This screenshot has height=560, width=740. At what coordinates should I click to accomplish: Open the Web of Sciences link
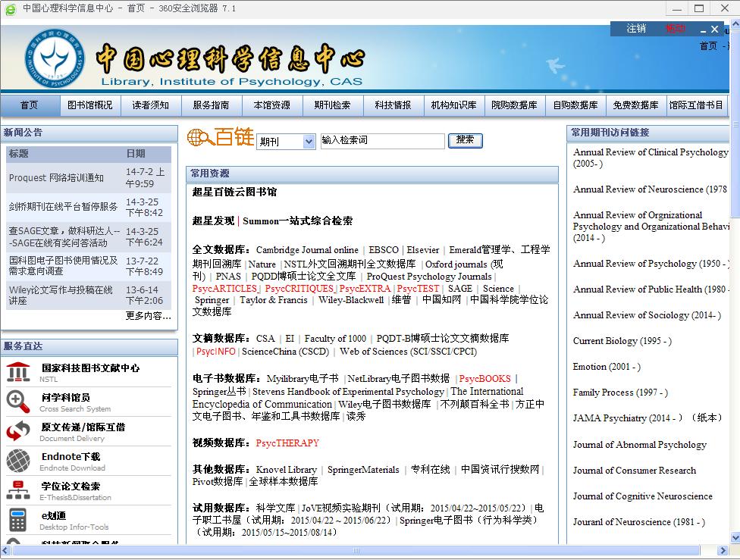point(408,352)
